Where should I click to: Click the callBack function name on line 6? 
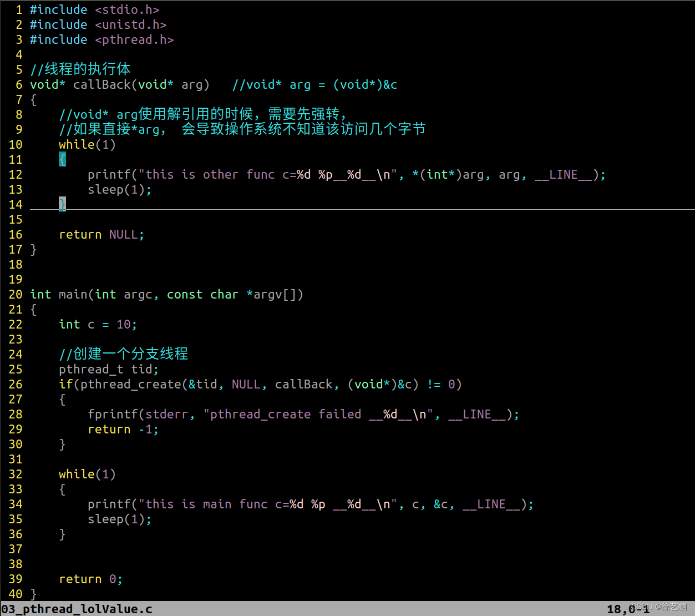click(x=102, y=85)
